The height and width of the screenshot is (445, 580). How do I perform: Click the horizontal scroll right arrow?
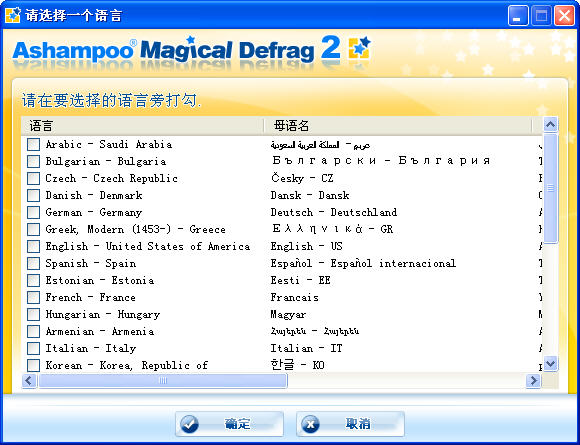coord(533,381)
